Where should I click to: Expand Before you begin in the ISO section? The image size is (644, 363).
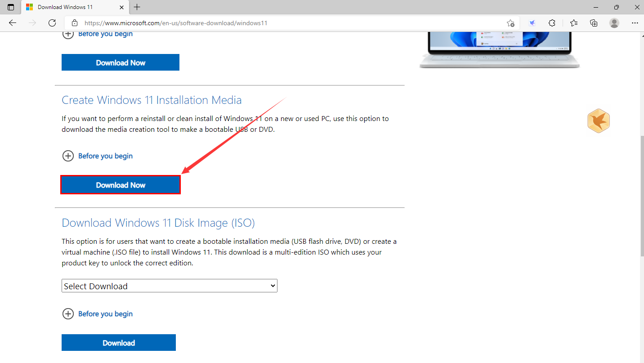tap(97, 314)
